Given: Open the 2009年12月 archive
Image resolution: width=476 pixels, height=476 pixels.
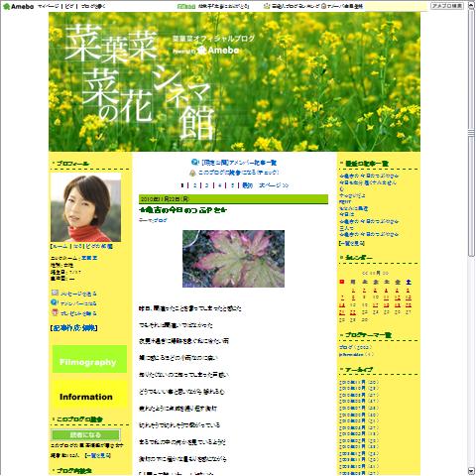Looking at the screenshot, I should click(352, 453).
